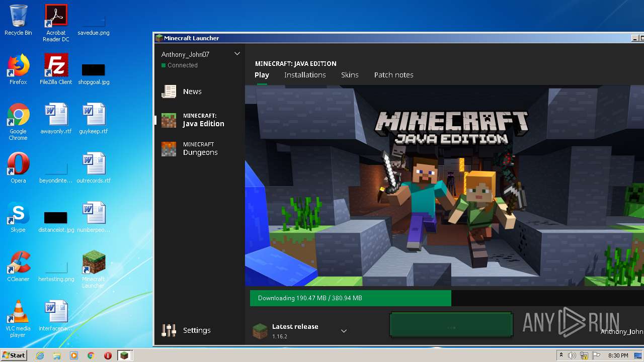Click the Connected status text

point(183,65)
